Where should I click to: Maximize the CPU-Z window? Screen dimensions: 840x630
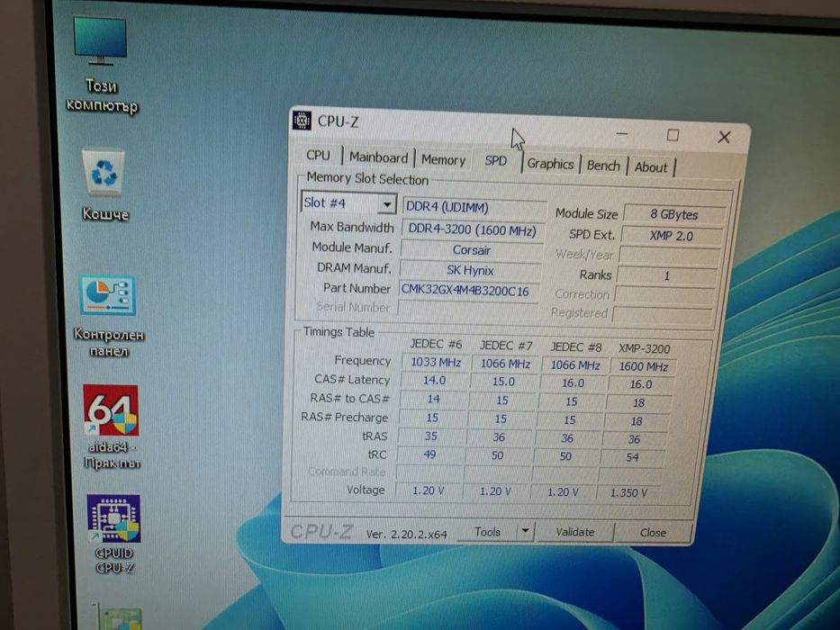pos(673,135)
